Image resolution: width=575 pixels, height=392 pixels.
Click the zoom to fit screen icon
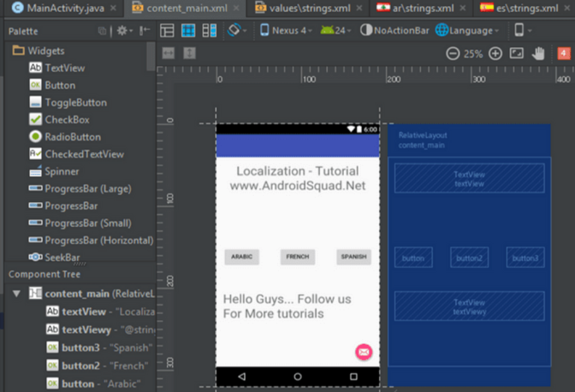click(x=517, y=53)
